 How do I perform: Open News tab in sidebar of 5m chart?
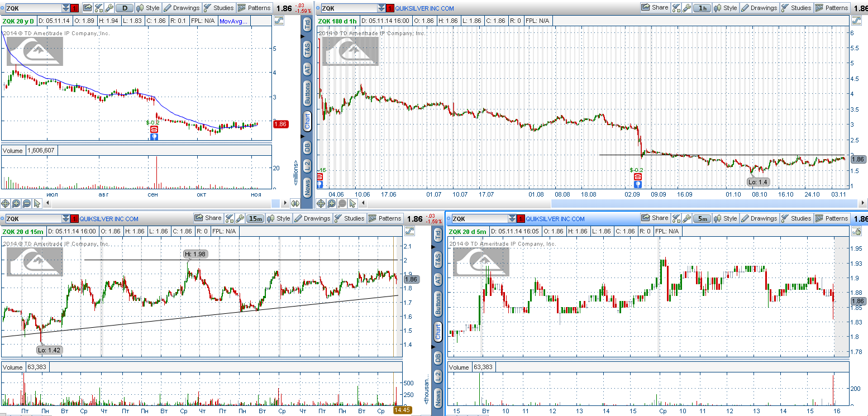[x=438, y=398]
